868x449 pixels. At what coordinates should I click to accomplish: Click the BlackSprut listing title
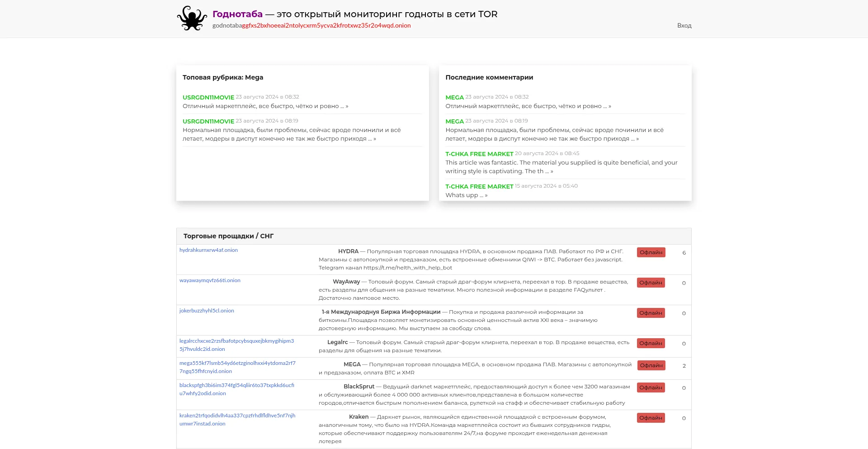359,387
